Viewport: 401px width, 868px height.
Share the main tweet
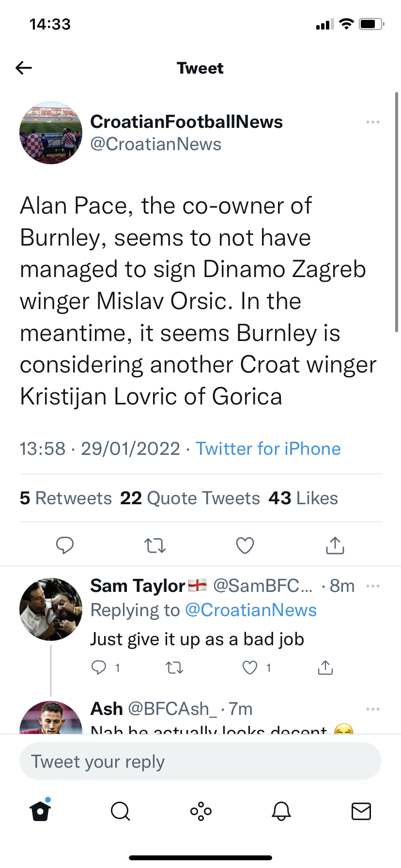(335, 545)
